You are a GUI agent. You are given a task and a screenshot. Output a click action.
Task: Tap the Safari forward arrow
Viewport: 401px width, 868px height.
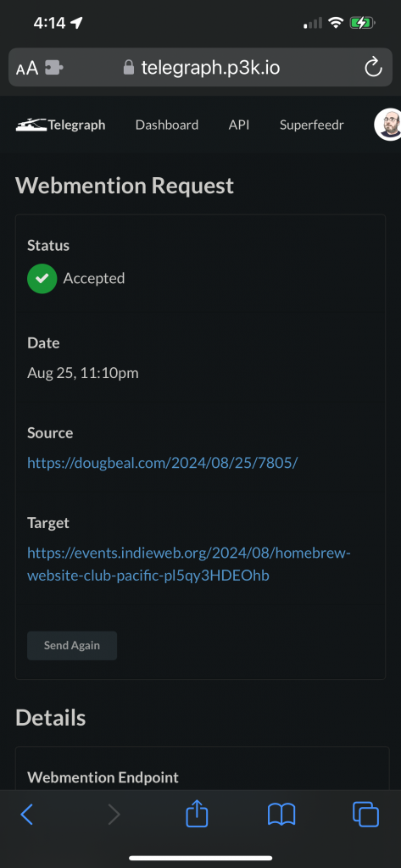coord(114,815)
